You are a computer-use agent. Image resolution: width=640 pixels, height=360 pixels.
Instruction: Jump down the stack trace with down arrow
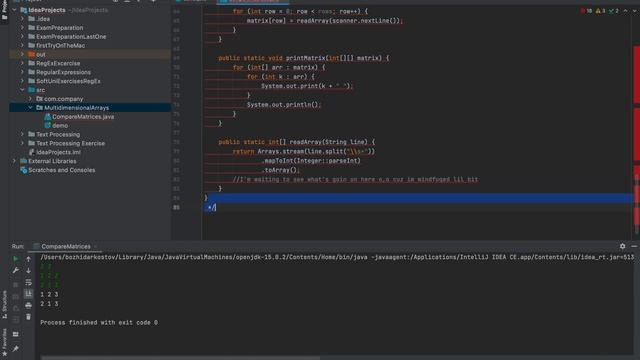(x=28, y=270)
